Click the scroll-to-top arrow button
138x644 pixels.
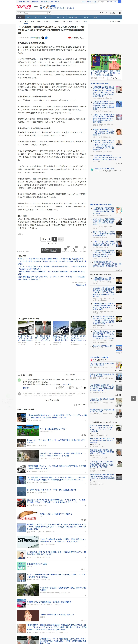pos(133,398)
